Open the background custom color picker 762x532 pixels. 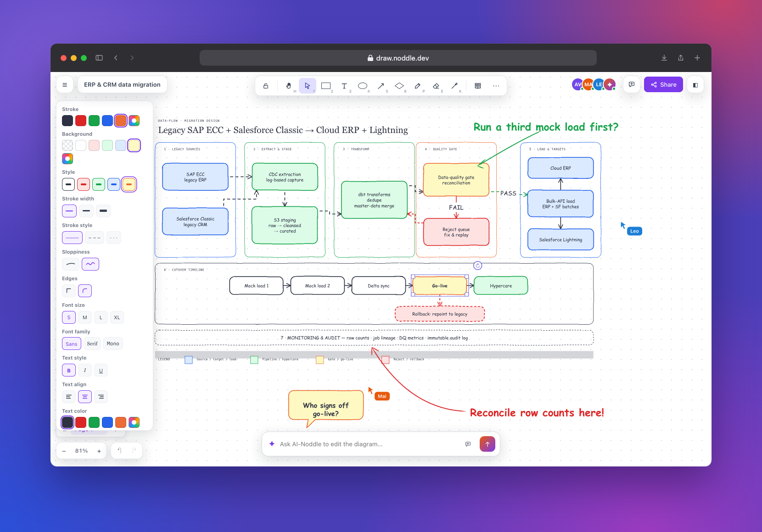click(x=67, y=159)
